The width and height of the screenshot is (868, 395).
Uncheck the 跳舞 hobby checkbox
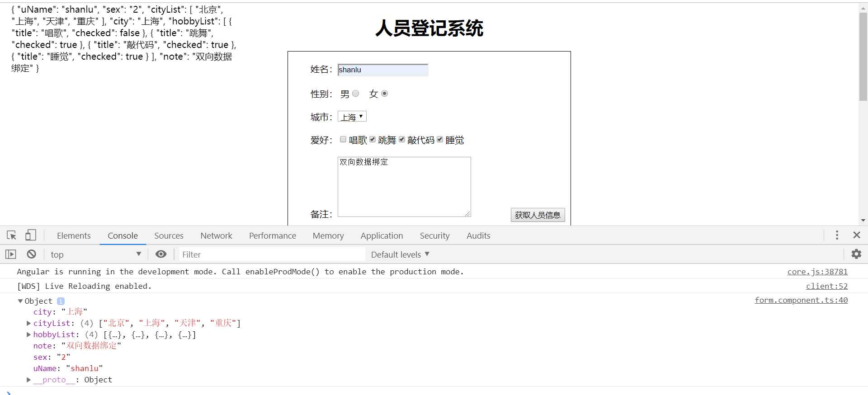(373, 139)
